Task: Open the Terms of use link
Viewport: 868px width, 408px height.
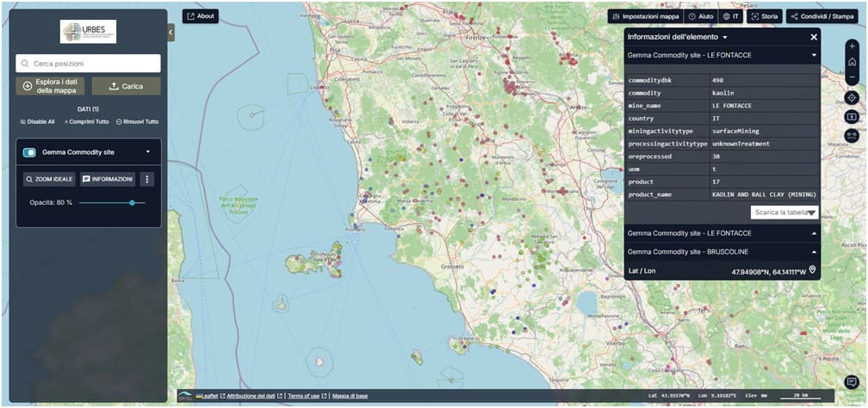Action: 303,396
